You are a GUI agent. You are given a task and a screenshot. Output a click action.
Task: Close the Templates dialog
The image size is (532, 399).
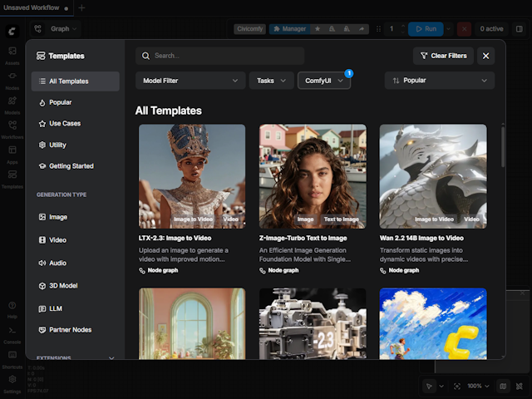tap(485, 56)
